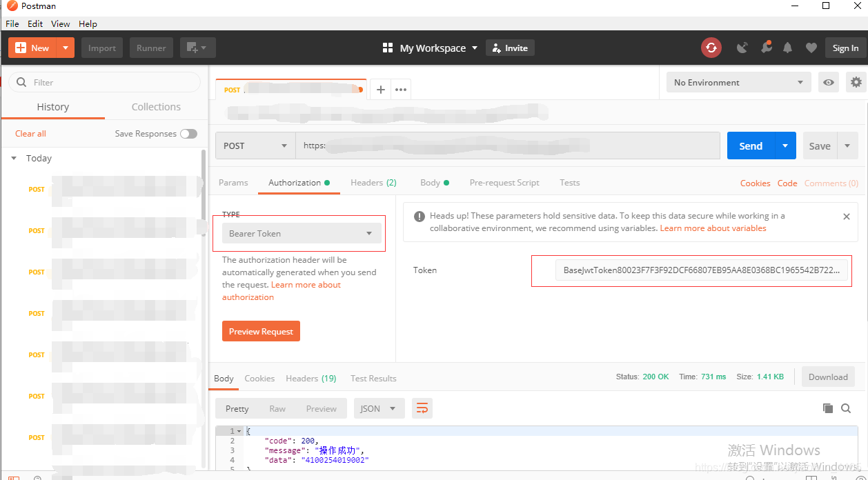Open the notifications bell
The image size is (868, 480).
coord(787,48)
